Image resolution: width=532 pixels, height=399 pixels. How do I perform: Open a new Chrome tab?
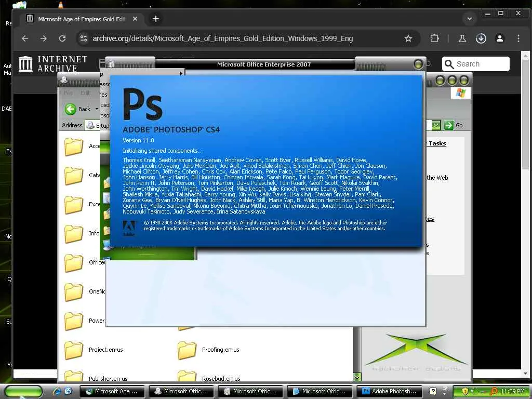click(x=156, y=19)
